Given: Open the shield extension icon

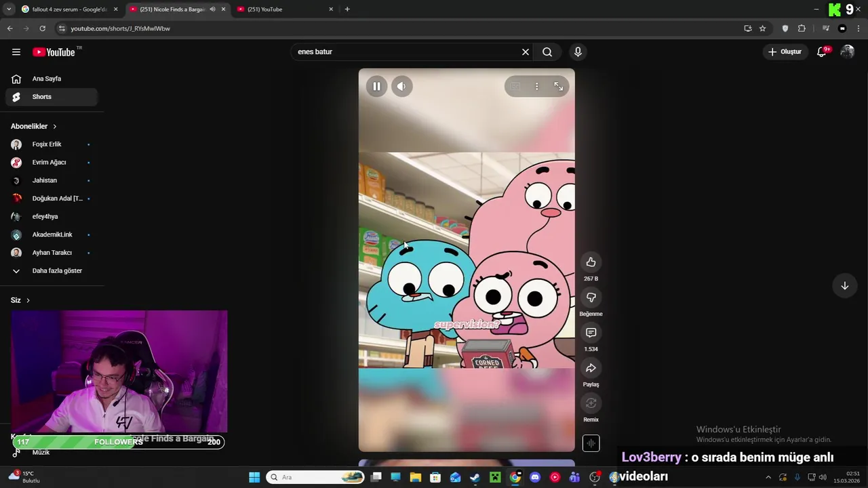Looking at the screenshot, I should coord(785,28).
